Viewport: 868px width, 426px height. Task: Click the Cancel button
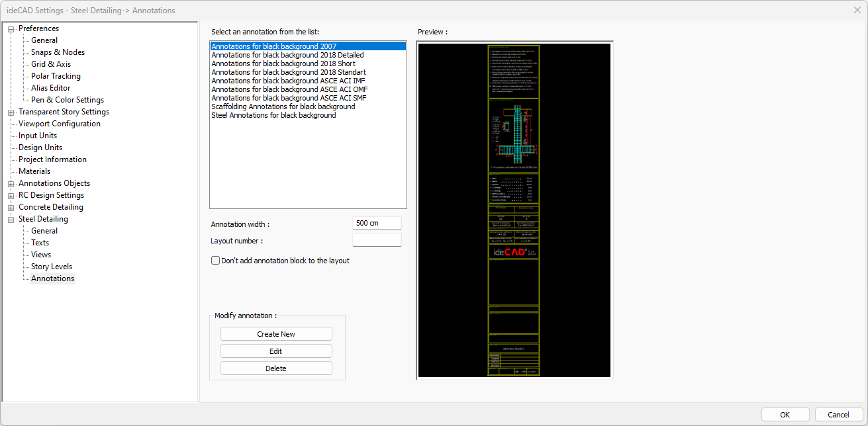click(838, 415)
